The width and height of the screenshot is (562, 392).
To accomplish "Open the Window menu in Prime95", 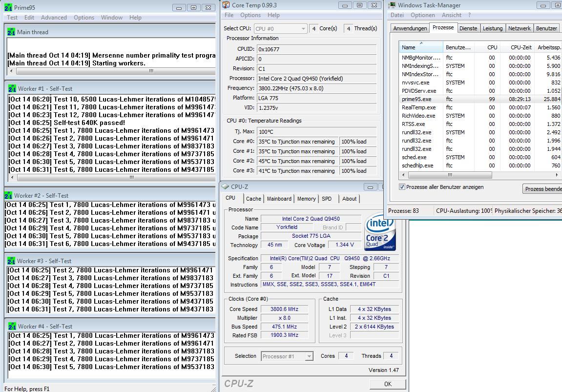I will click(x=112, y=18).
